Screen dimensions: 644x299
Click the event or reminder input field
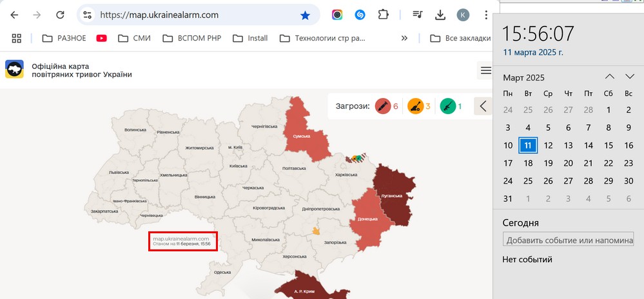pyautogui.click(x=572, y=240)
